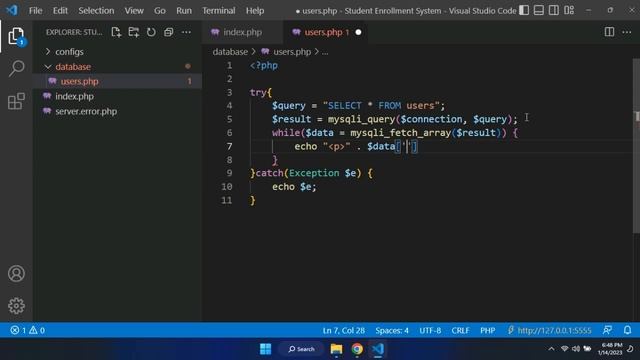Collapse all folders in Explorer

(x=169, y=32)
